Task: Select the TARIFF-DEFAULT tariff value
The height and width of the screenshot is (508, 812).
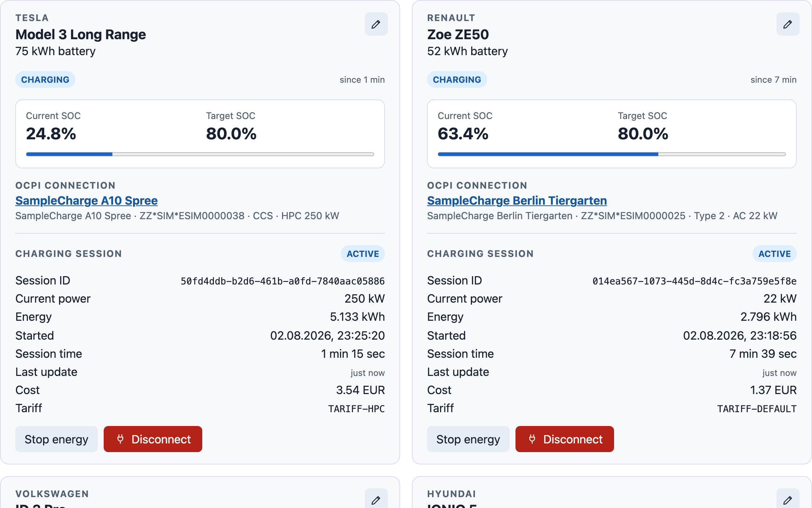Action: point(757,409)
